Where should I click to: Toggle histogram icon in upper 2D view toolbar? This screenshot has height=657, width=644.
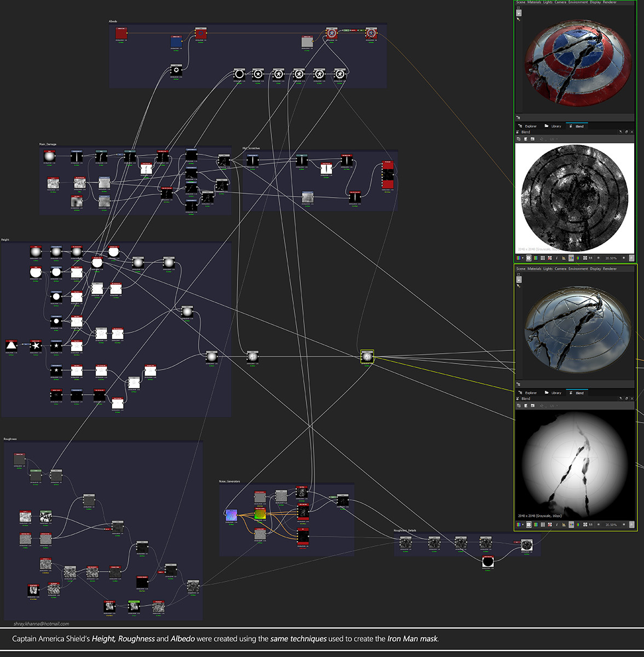(x=564, y=258)
